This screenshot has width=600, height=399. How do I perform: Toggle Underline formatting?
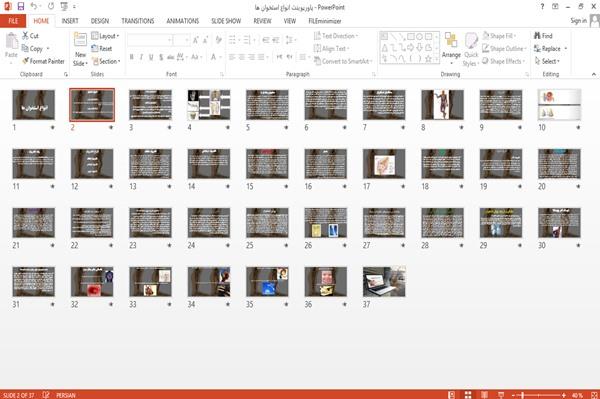point(151,57)
